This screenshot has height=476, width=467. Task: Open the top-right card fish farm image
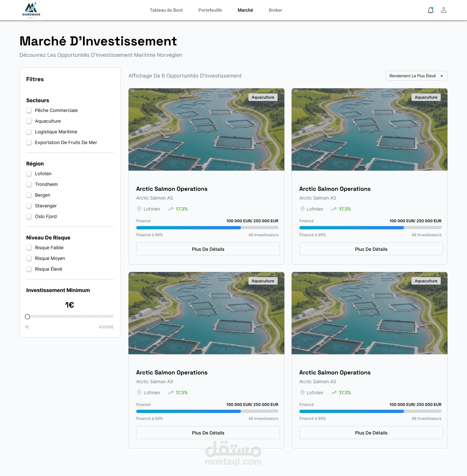(x=369, y=129)
